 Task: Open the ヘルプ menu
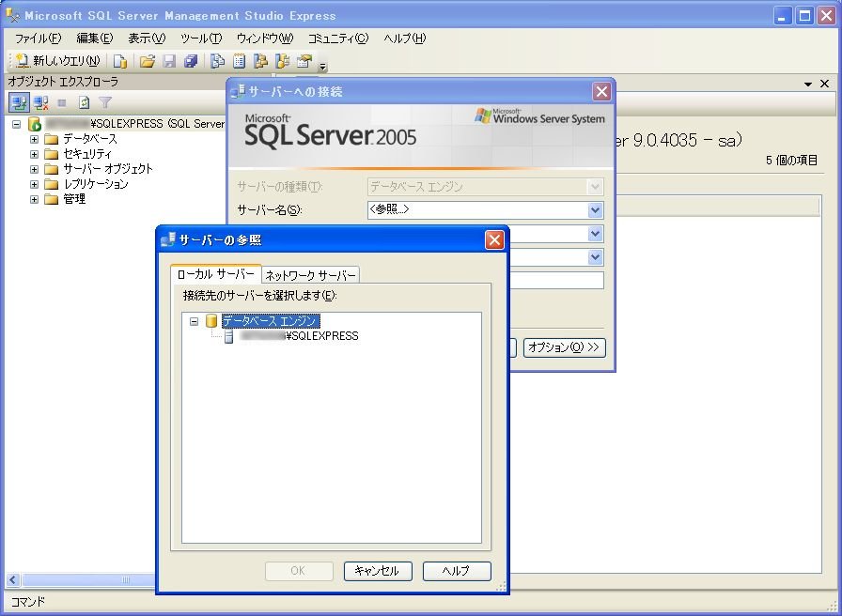point(405,38)
